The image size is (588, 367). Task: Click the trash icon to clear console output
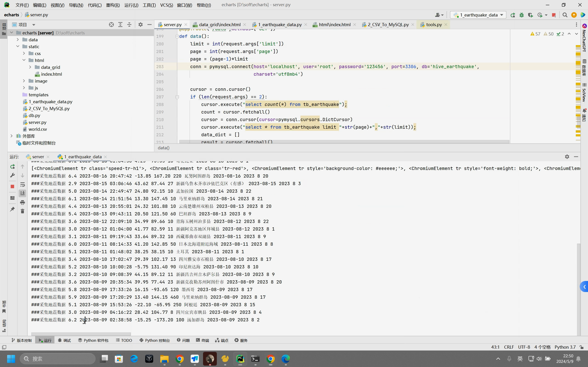pyautogui.click(x=22, y=211)
